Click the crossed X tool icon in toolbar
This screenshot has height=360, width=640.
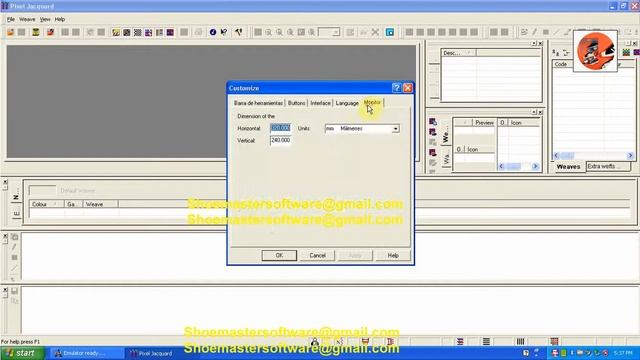click(x=375, y=32)
